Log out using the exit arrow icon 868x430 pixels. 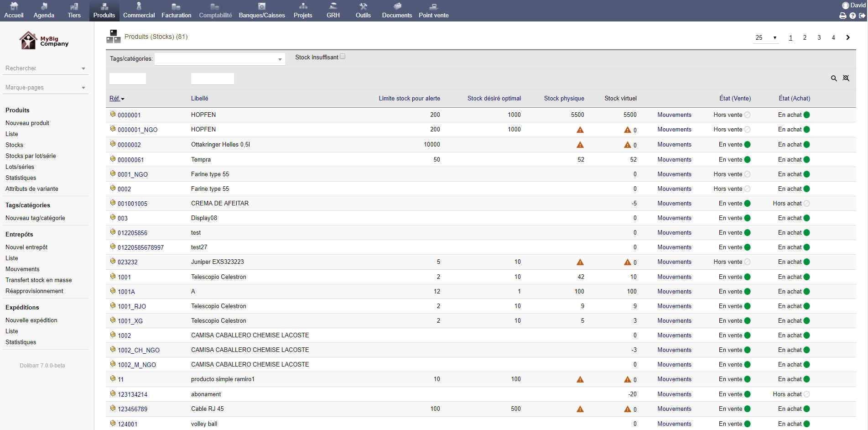tap(862, 15)
